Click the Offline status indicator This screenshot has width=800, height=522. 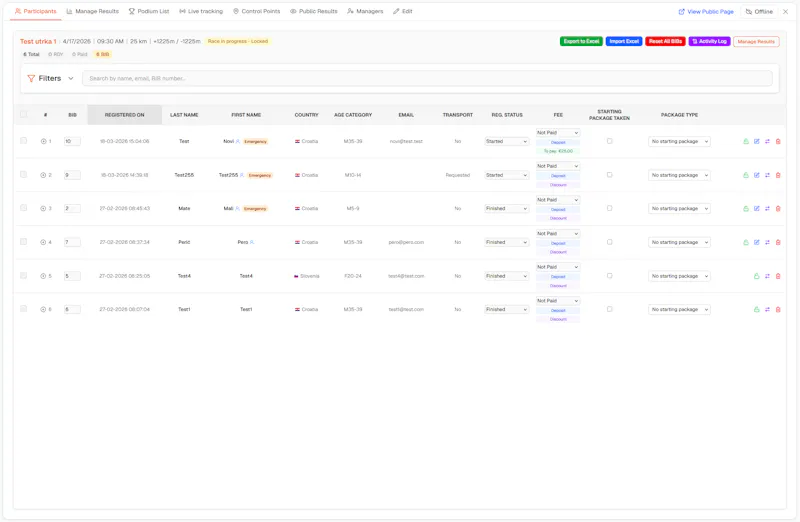pos(759,11)
